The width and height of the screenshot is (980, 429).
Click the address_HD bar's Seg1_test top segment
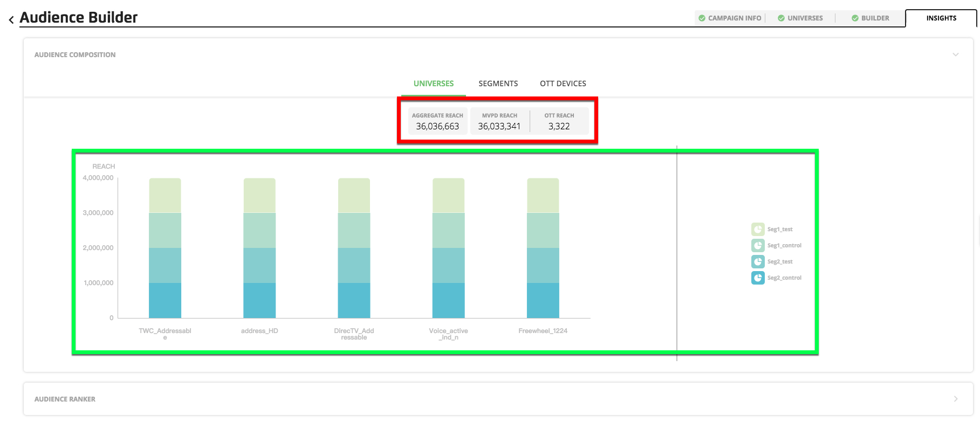259,196
